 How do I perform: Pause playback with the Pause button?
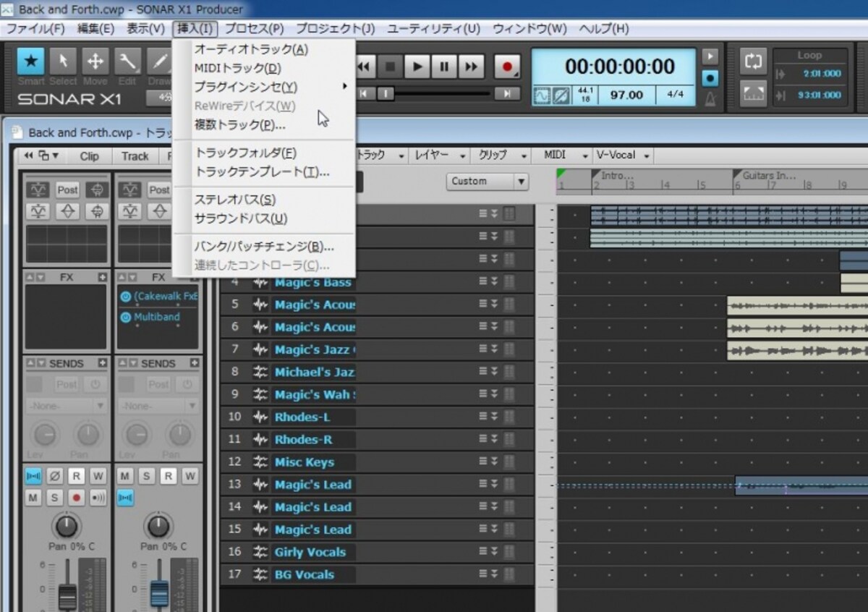coord(444,67)
